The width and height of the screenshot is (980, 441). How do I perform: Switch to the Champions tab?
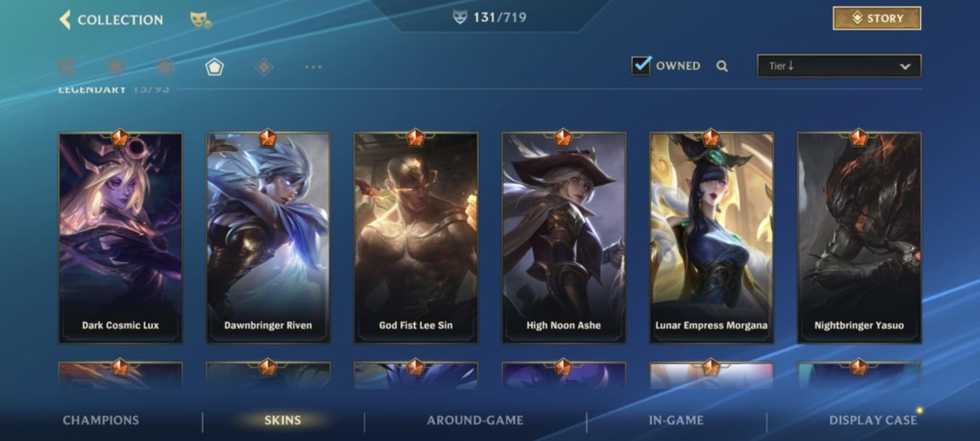[x=101, y=421]
